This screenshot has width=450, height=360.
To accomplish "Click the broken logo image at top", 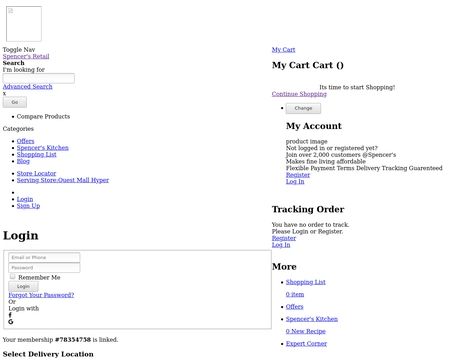I will [24, 24].
